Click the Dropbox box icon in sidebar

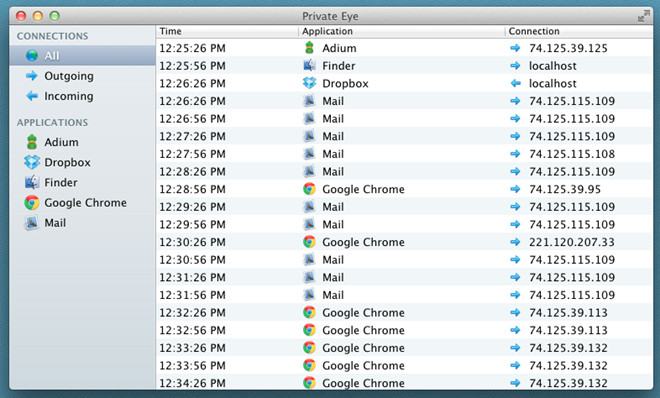coord(32,162)
